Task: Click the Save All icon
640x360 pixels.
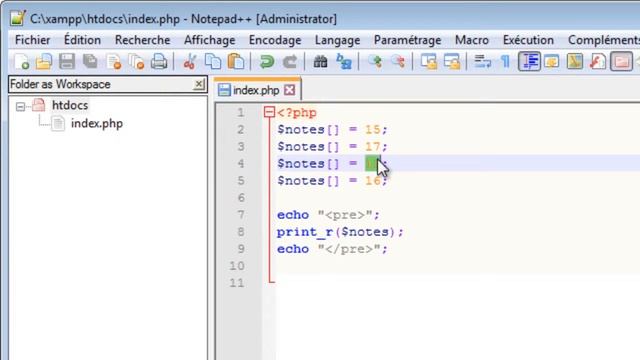Action: (90, 62)
